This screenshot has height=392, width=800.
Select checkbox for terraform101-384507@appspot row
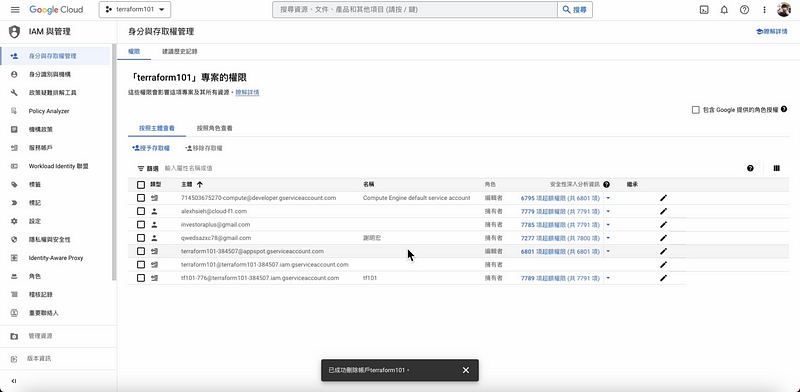click(141, 251)
